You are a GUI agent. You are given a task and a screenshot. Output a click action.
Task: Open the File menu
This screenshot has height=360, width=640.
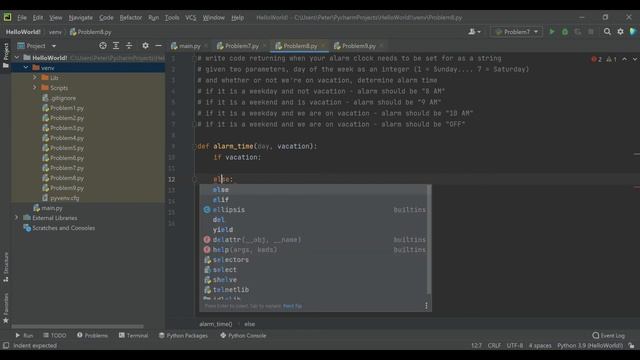(22, 18)
